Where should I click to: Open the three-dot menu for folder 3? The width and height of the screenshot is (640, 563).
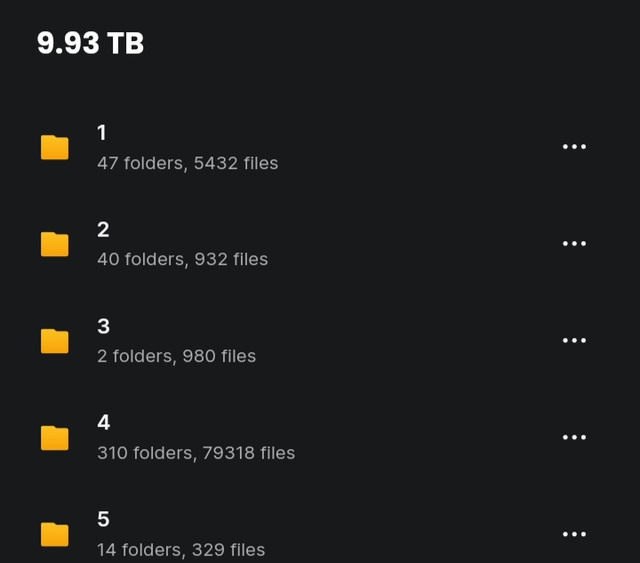tap(574, 341)
